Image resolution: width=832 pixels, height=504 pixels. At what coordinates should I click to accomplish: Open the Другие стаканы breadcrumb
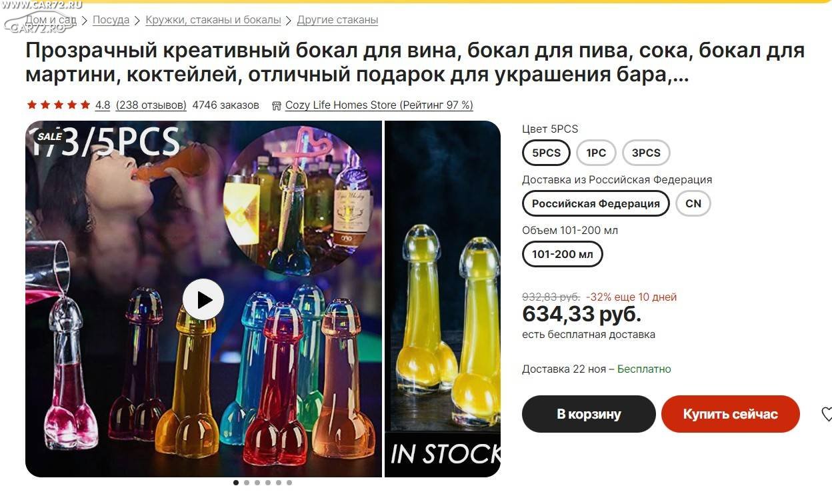pyautogui.click(x=337, y=20)
